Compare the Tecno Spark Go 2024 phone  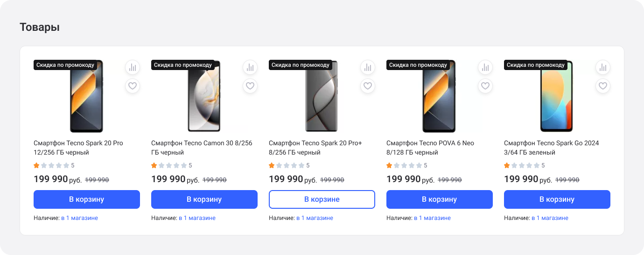pyautogui.click(x=603, y=67)
